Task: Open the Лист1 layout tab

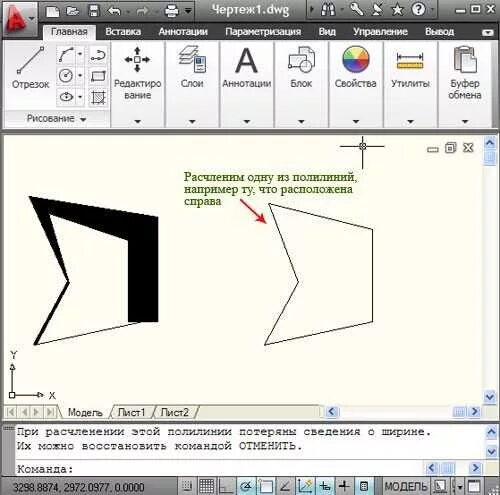Action: [x=131, y=413]
